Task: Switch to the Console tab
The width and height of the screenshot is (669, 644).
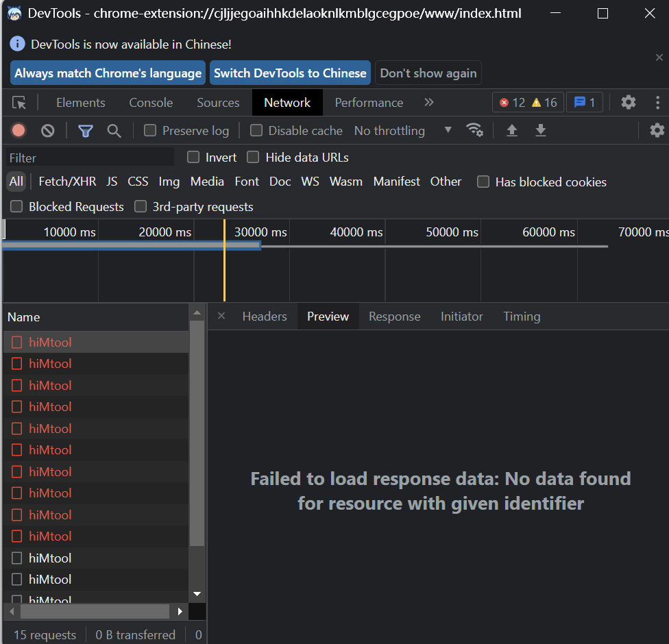Action: (151, 103)
